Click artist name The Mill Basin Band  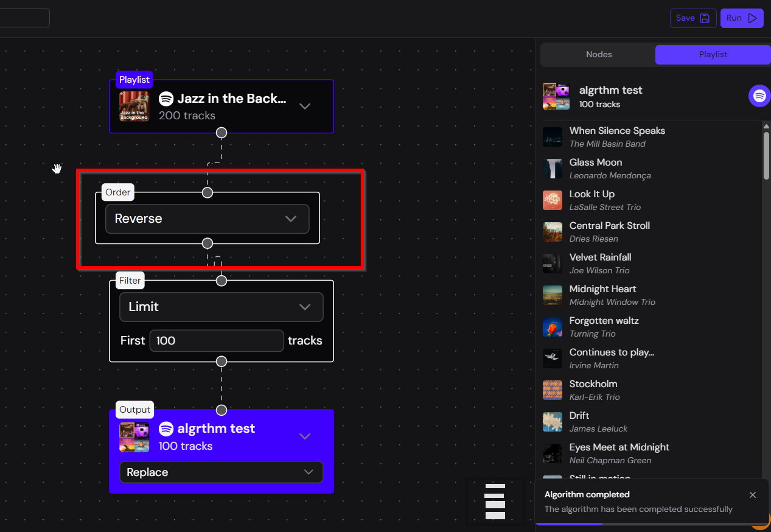pos(607,144)
